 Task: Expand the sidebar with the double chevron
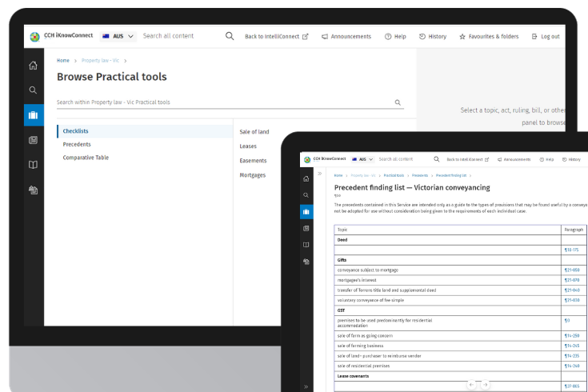pyautogui.click(x=319, y=174)
